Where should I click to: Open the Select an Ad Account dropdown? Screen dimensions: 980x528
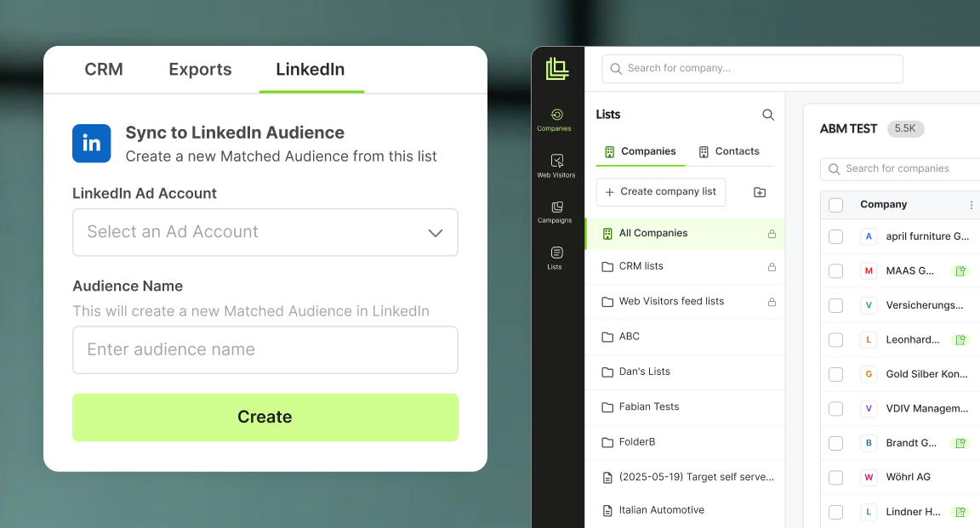click(265, 232)
